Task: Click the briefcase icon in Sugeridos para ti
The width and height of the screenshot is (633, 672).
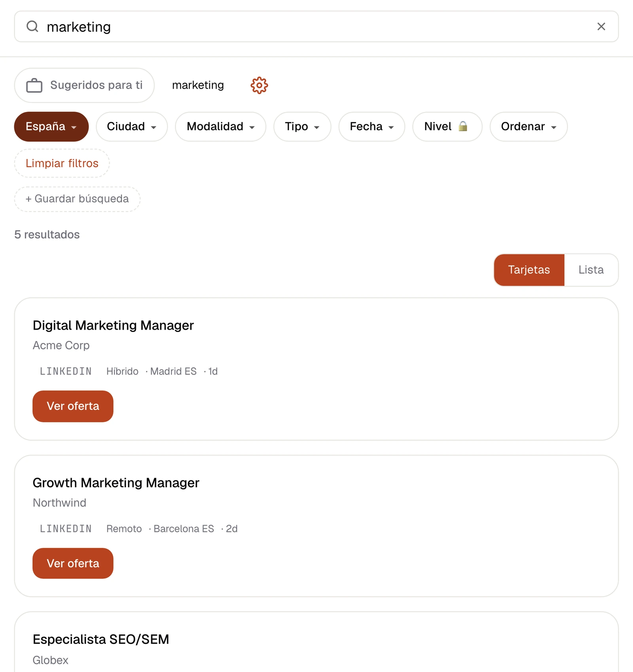Action: point(34,85)
